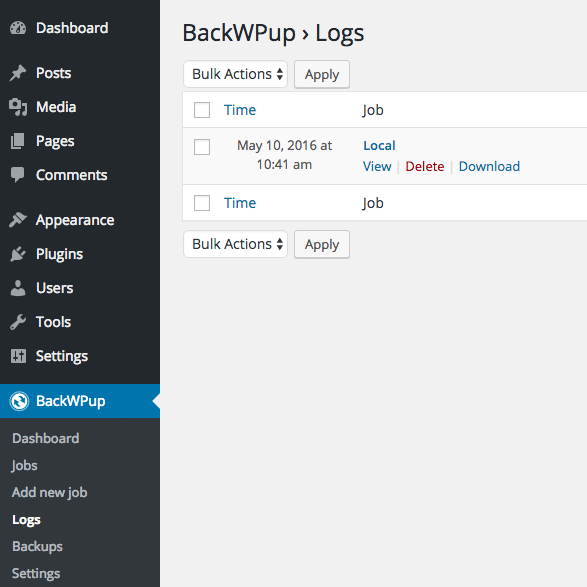The image size is (587, 587).
Task: Open the bottom Bulk Actions dropdown
Action: point(235,244)
